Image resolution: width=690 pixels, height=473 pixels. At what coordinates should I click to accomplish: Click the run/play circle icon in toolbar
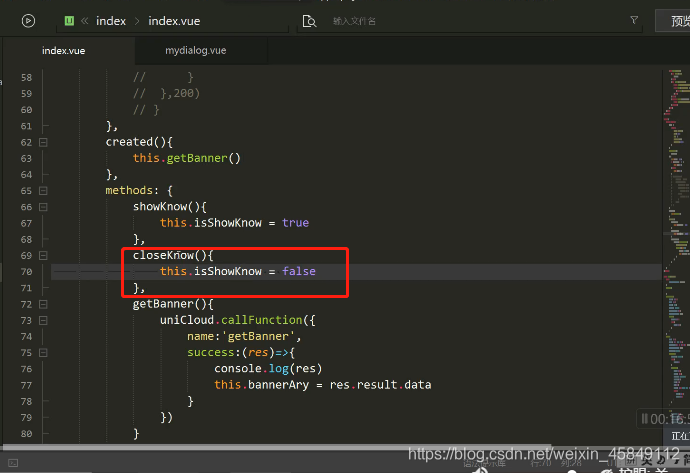(28, 21)
